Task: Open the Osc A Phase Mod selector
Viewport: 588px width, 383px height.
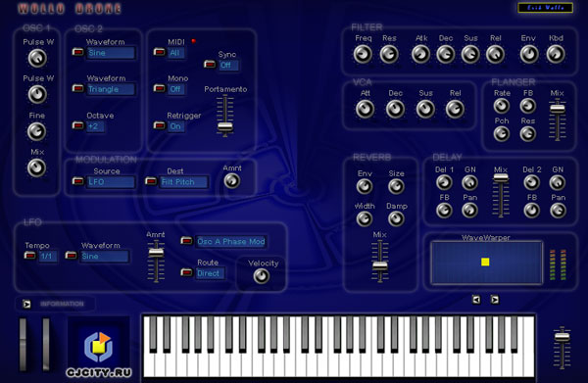Action: 230,242
